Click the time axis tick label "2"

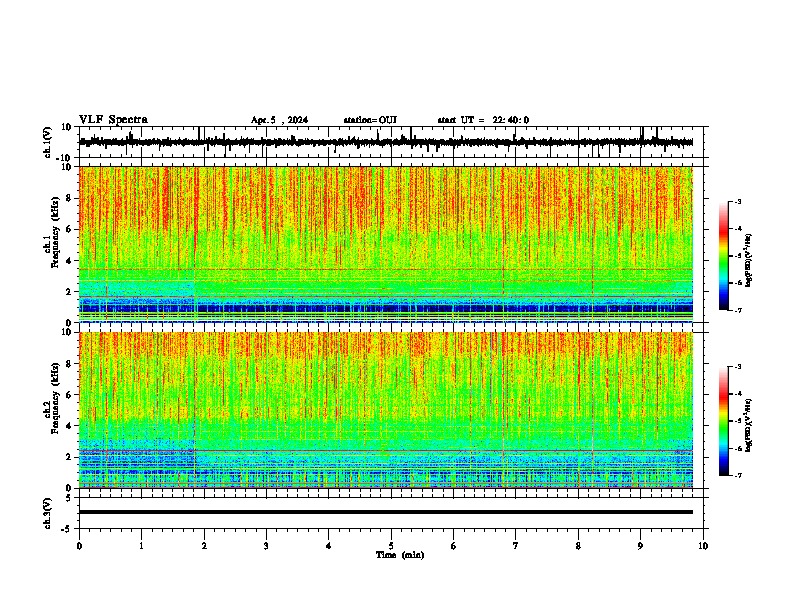(204, 546)
